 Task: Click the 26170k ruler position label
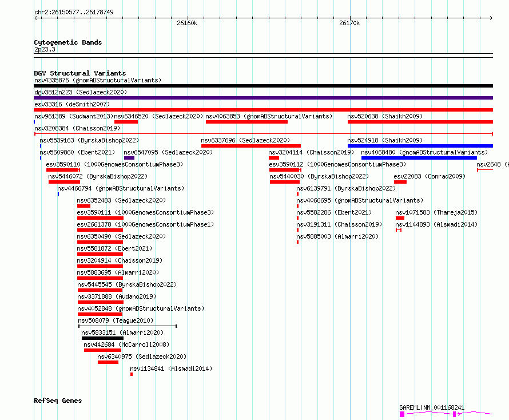[x=349, y=23]
